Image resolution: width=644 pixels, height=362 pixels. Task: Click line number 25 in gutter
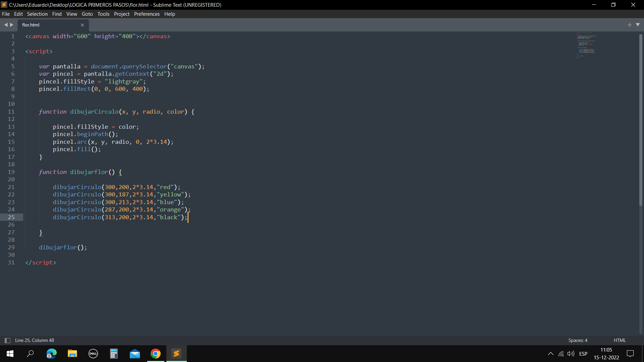click(11, 217)
